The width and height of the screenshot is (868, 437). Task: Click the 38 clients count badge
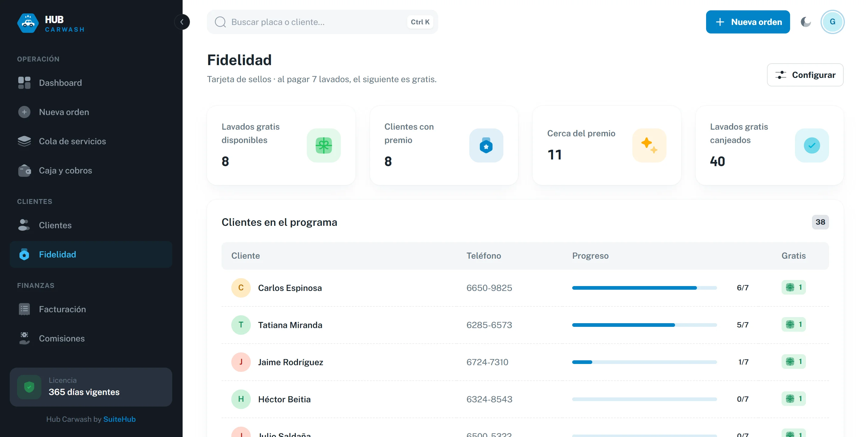coord(820,222)
